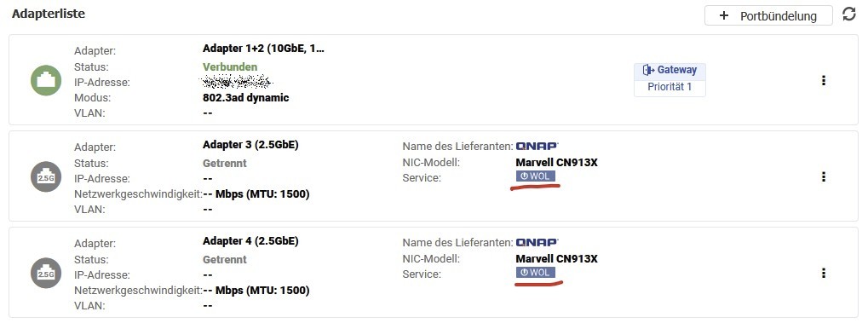Click the WOL badge under Adapter 4
The height and width of the screenshot is (329, 868).
[x=535, y=273]
